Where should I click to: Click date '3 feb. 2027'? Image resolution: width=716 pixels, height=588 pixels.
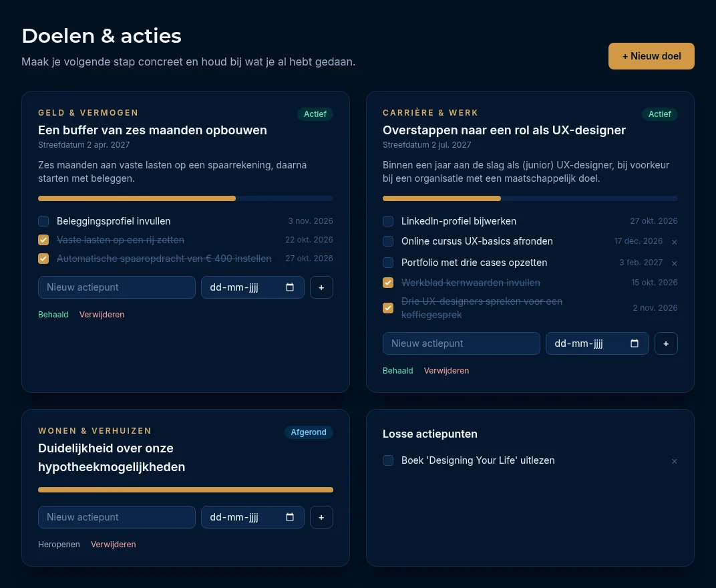641,263
